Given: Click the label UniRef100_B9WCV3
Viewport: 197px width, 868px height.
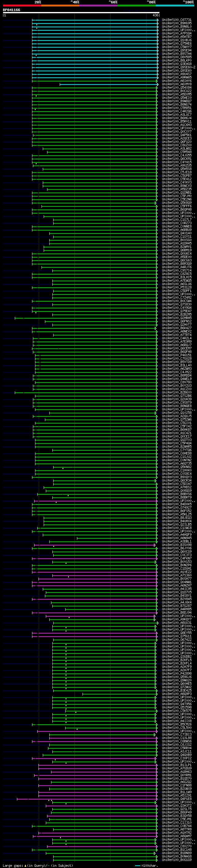Looking at the screenshot, I should [176, 186].
